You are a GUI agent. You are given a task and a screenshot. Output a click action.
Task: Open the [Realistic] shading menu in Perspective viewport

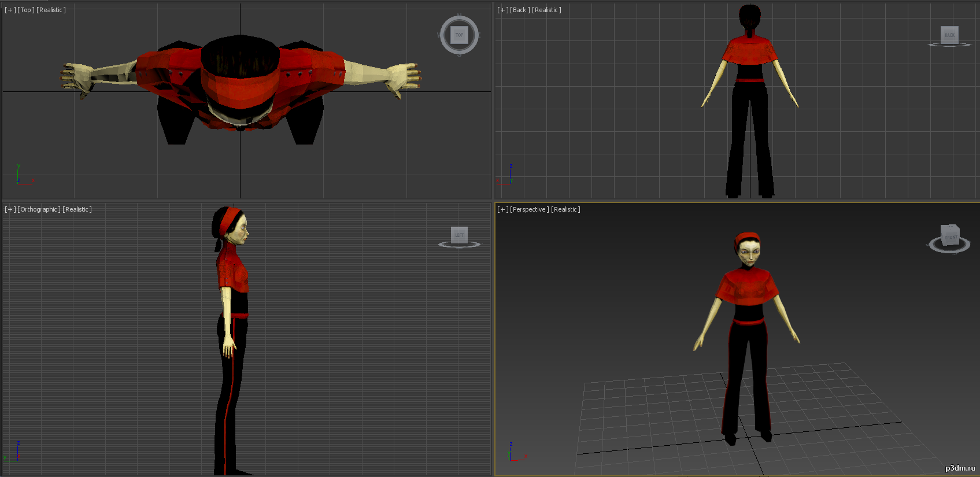coord(565,209)
